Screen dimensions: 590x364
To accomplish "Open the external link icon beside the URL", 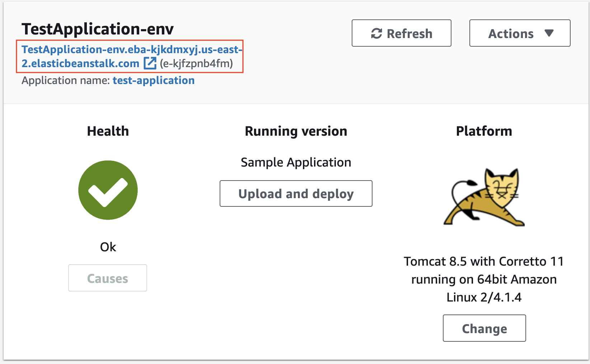I will click(150, 63).
